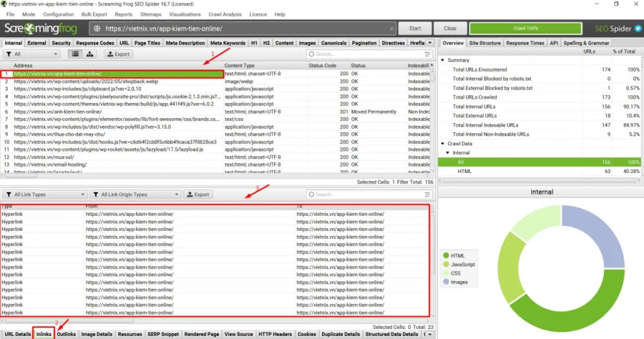Show more bottom tabs dropdown arrow

tap(430, 334)
